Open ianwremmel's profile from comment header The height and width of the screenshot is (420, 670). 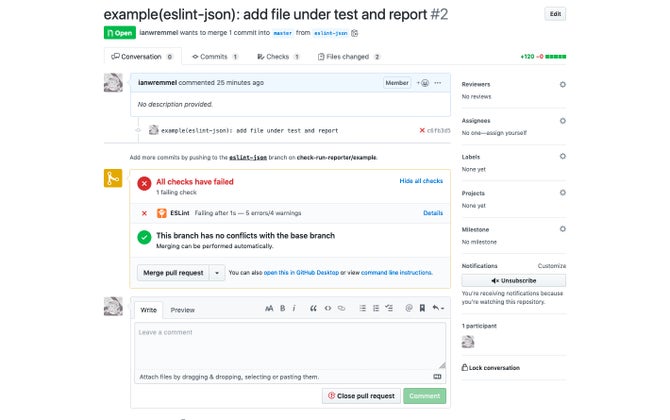(157, 82)
